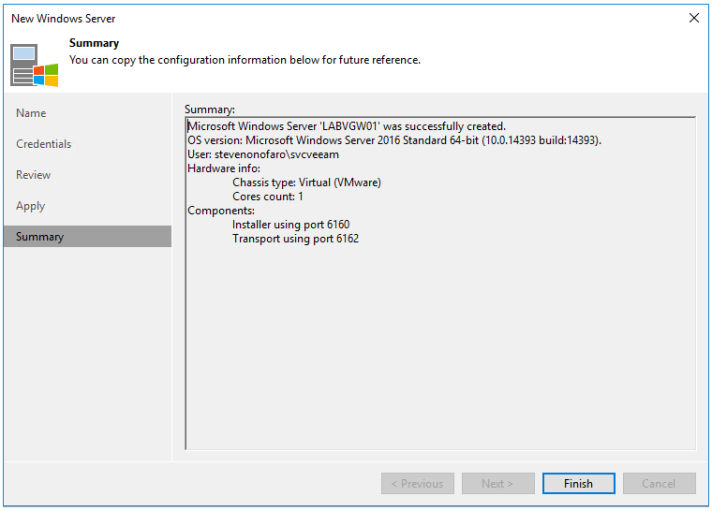712x511 pixels.
Task: Open the Review step in sidebar
Action: pyautogui.click(x=33, y=175)
